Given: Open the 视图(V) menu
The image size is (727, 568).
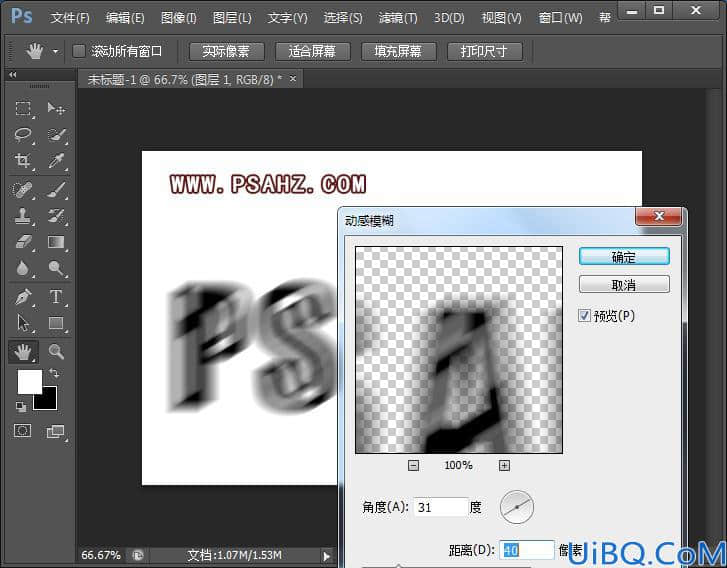Looking at the screenshot, I should click(501, 18).
